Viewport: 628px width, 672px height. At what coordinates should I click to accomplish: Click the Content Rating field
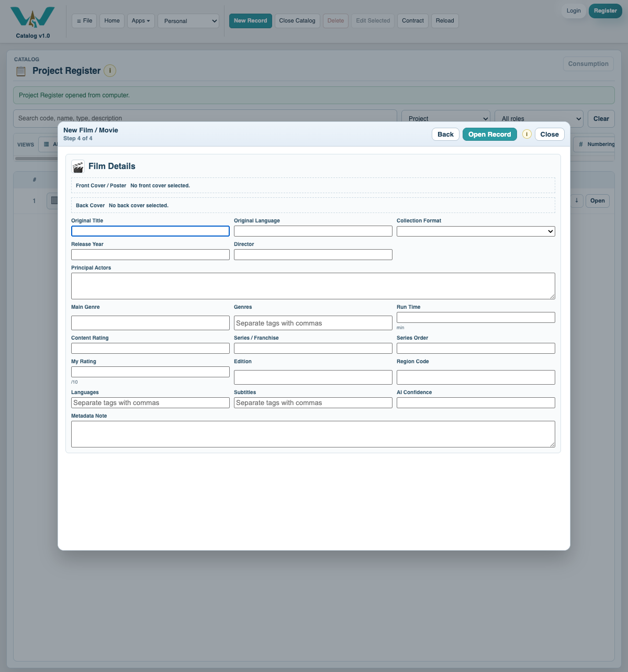pos(150,349)
